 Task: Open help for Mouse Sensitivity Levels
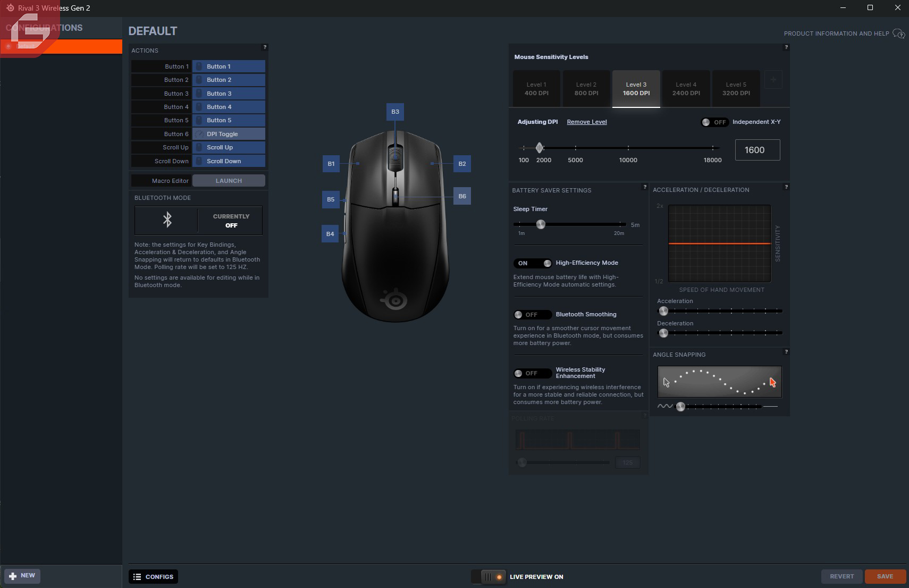pyautogui.click(x=786, y=47)
